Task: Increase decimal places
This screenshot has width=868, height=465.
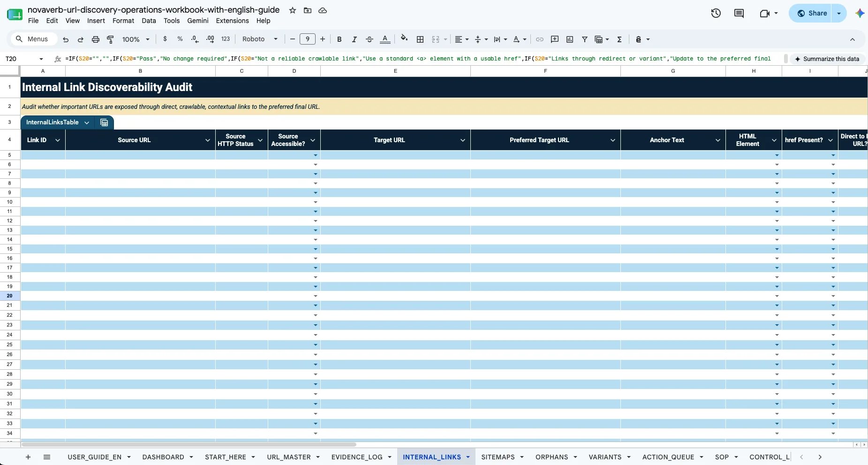Action: [x=210, y=39]
